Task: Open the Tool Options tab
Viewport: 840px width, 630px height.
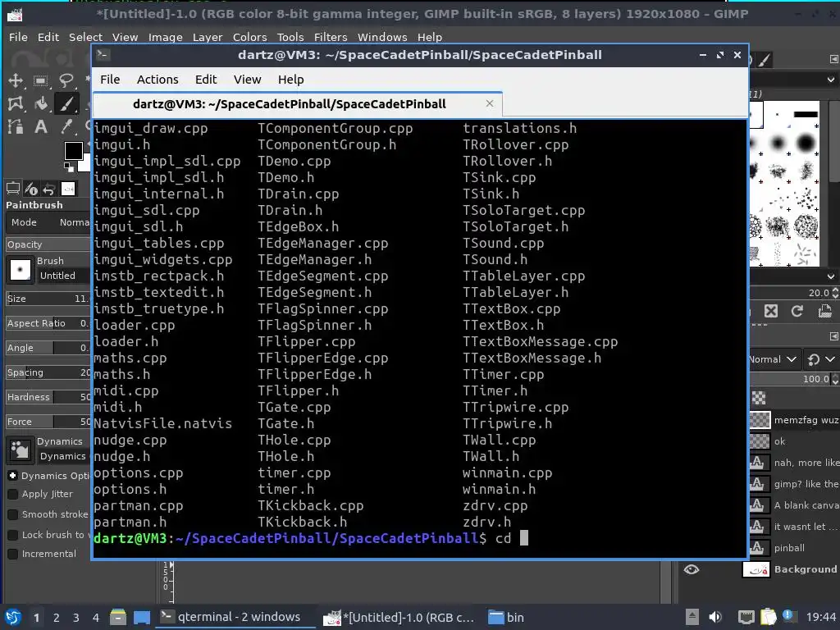Action: pos(13,189)
